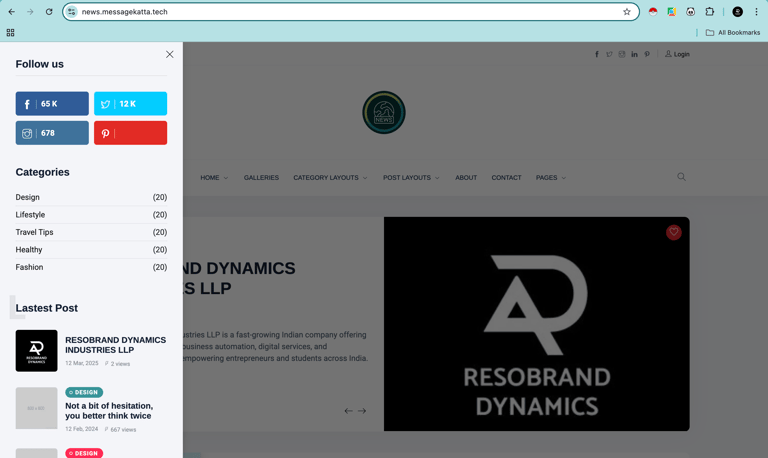
Task: Click the Facebook icon in top header
Action: coord(597,54)
